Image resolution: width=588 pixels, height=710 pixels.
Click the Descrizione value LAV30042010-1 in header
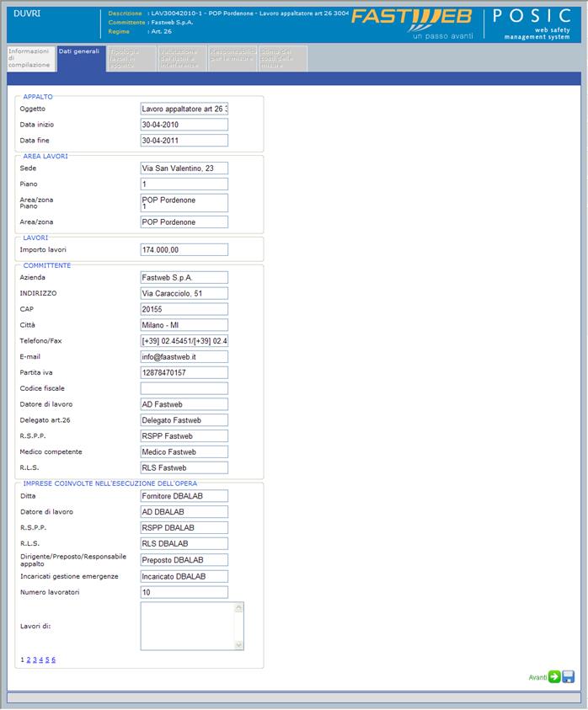pyautogui.click(x=249, y=13)
